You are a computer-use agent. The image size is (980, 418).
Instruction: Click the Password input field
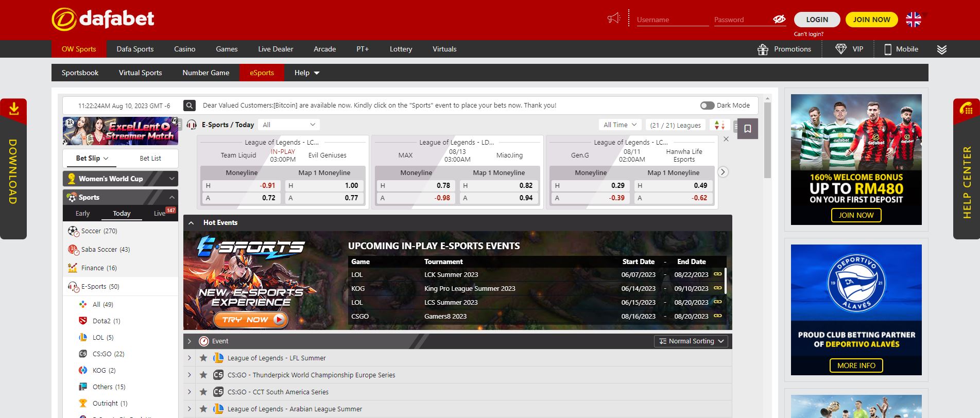click(x=743, y=20)
